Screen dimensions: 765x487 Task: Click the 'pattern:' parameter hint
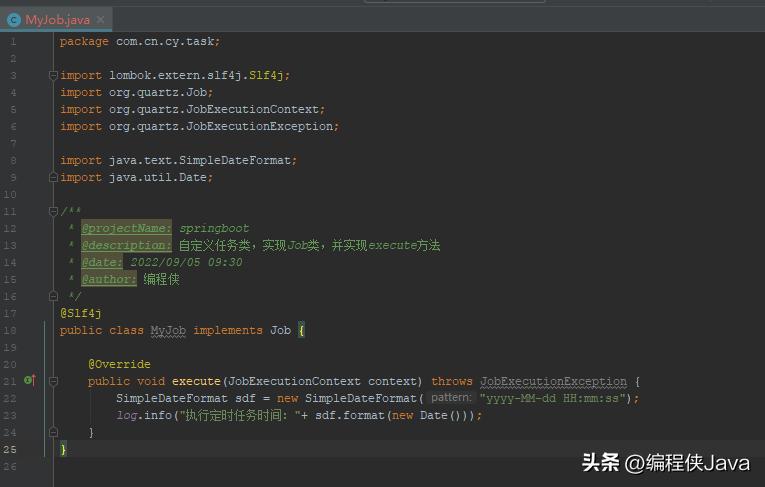451,398
